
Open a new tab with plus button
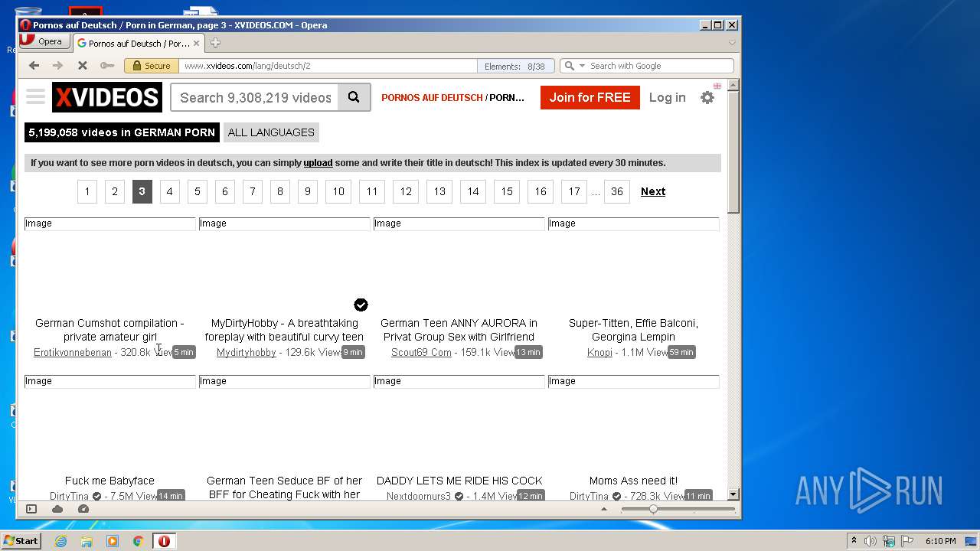click(215, 43)
